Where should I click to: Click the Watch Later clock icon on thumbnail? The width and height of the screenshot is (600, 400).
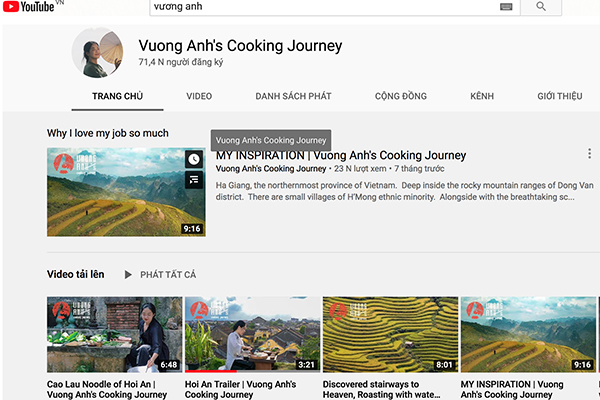pyautogui.click(x=193, y=160)
